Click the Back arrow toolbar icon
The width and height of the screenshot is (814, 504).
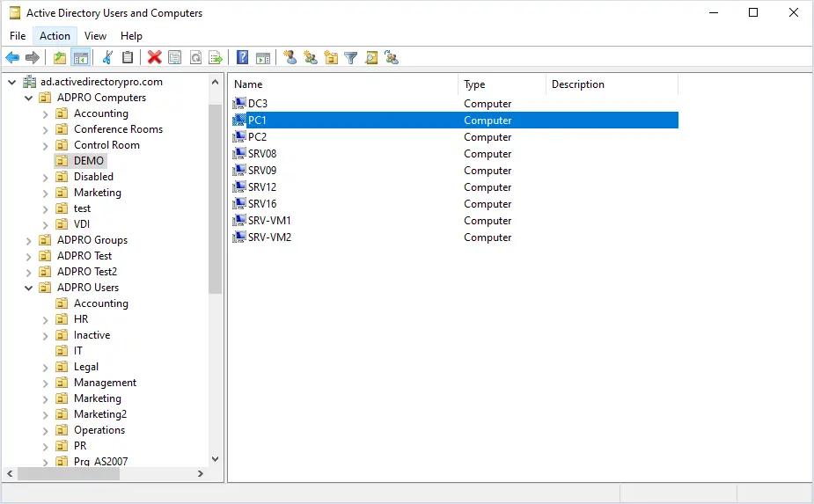coord(12,58)
